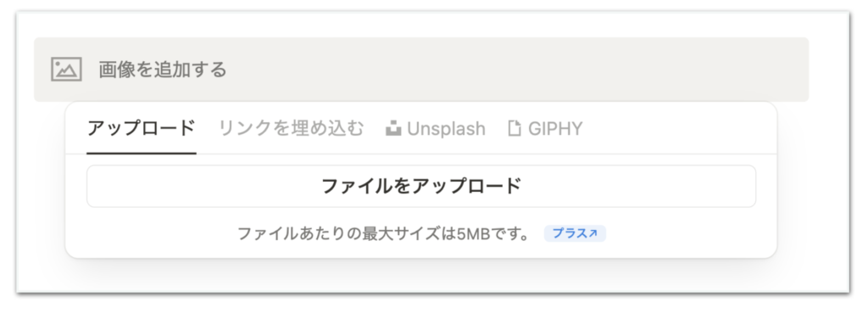Viewport: 868px width, 314px height.
Task: Open the プラス upgrade link
Action: click(x=576, y=233)
